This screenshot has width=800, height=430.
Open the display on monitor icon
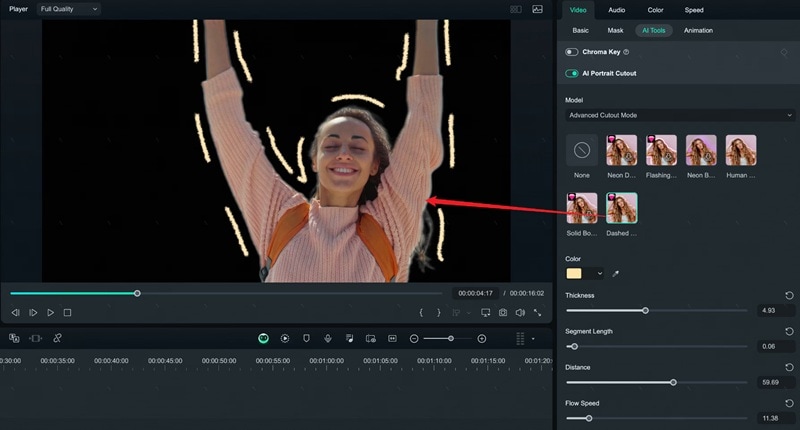point(485,313)
